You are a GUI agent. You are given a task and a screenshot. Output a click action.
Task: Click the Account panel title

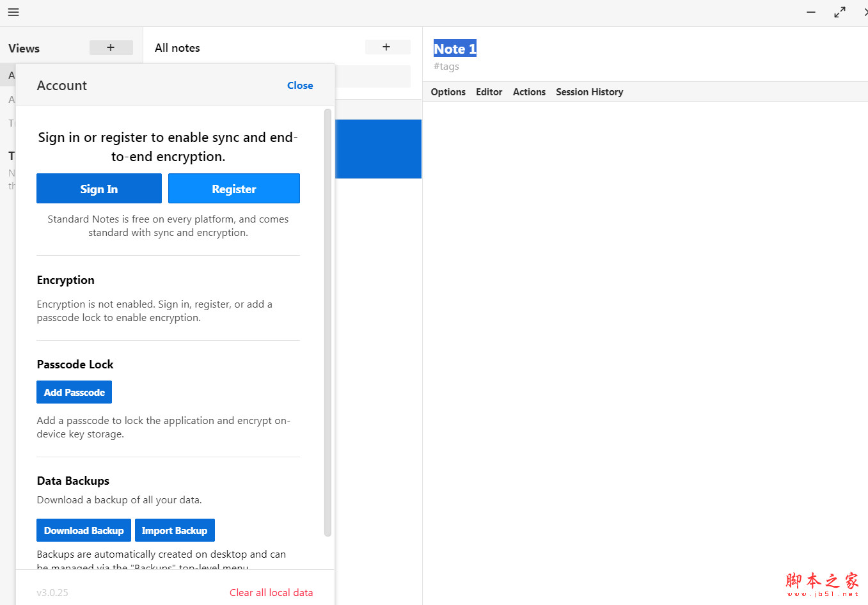pyautogui.click(x=62, y=86)
